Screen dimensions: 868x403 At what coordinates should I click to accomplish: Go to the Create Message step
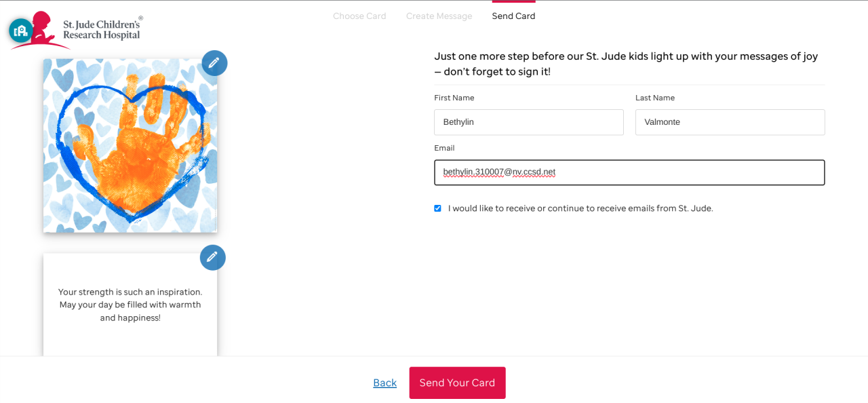(x=439, y=16)
